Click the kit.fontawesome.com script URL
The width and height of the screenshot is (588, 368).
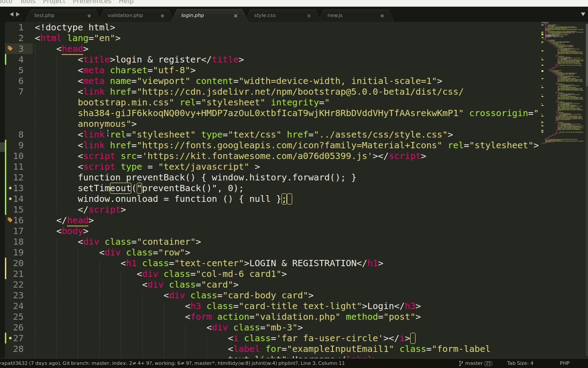point(257,156)
